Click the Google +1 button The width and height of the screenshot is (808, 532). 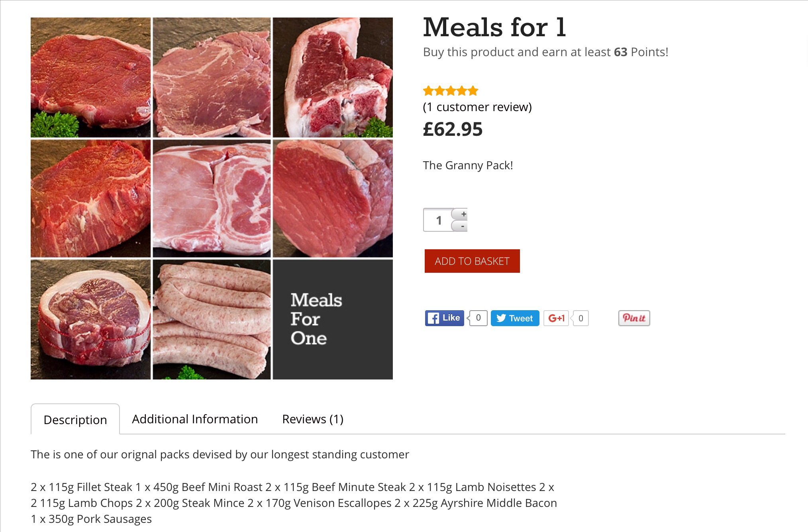tap(556, 318)
